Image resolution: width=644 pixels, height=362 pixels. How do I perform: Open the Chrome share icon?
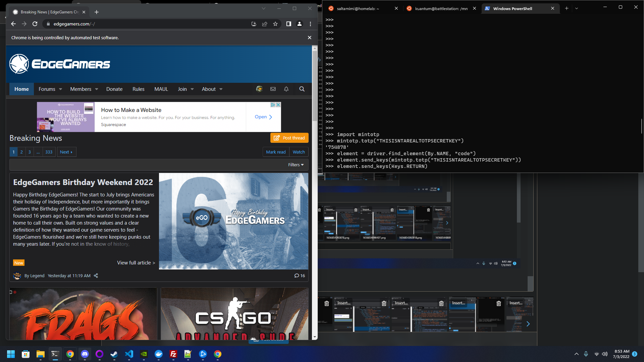coord(265,24)
